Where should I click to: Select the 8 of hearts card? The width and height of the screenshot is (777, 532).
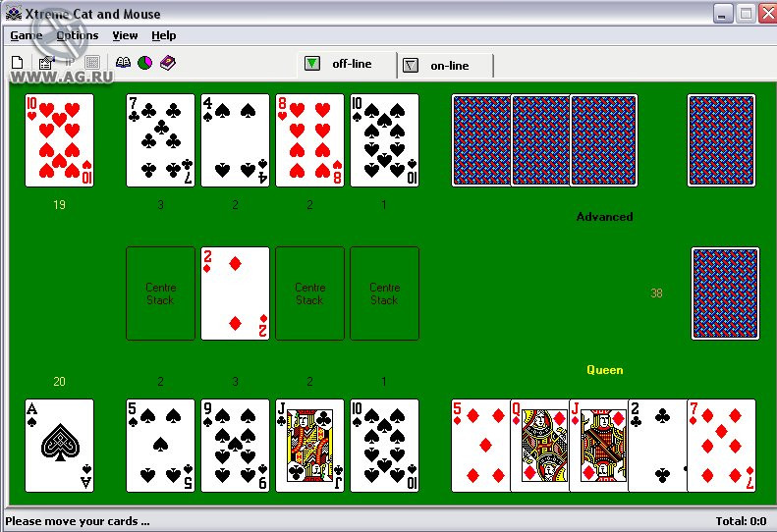tap(309, 140)
